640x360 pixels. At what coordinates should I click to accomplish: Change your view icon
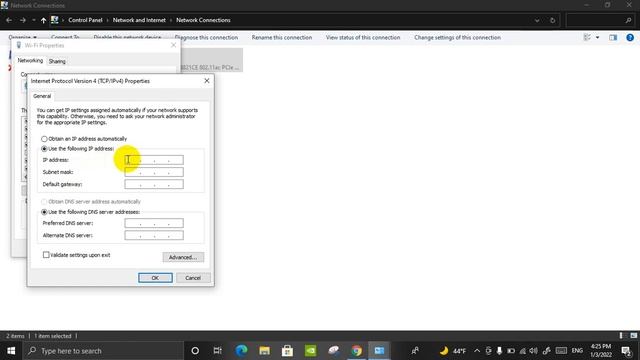click(587, 38)
